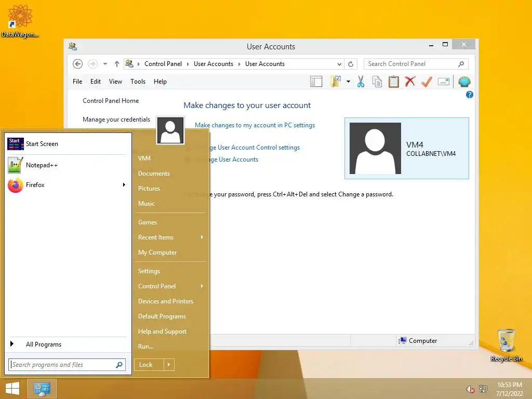Click the Cut scissors toolbar icon

click(361, 82)
